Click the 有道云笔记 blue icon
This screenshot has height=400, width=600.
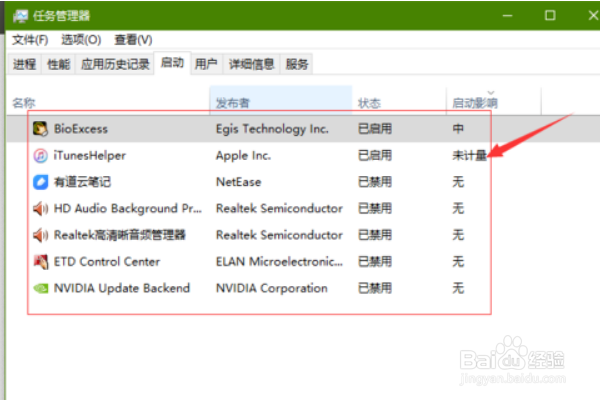pyautogui.click(x=40, y=182)
